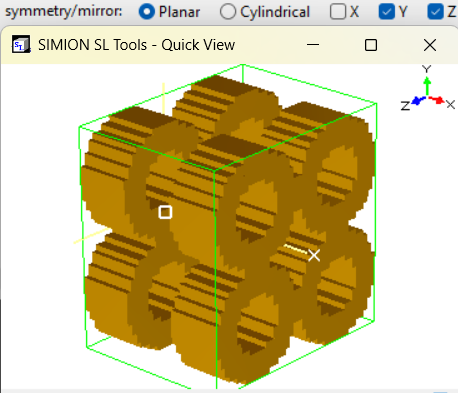This screenshot has height=393, width=458.
Task: Click the green Y axis arrow
Action: click(427, 87)
